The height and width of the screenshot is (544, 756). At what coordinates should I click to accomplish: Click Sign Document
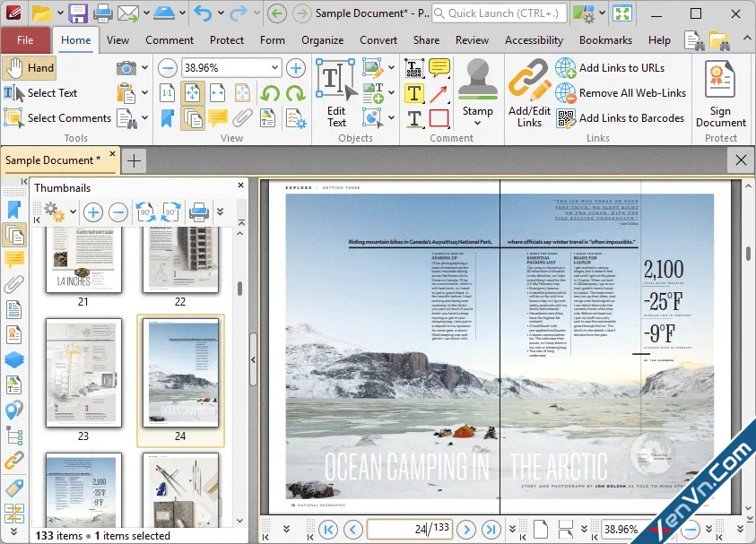(721, 93)
